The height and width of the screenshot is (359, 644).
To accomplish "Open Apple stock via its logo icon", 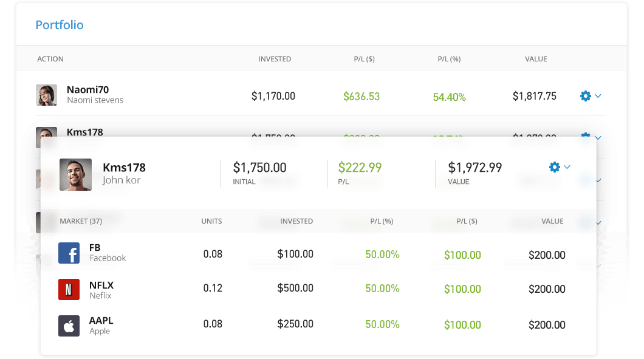I will [x=69, y=324].
